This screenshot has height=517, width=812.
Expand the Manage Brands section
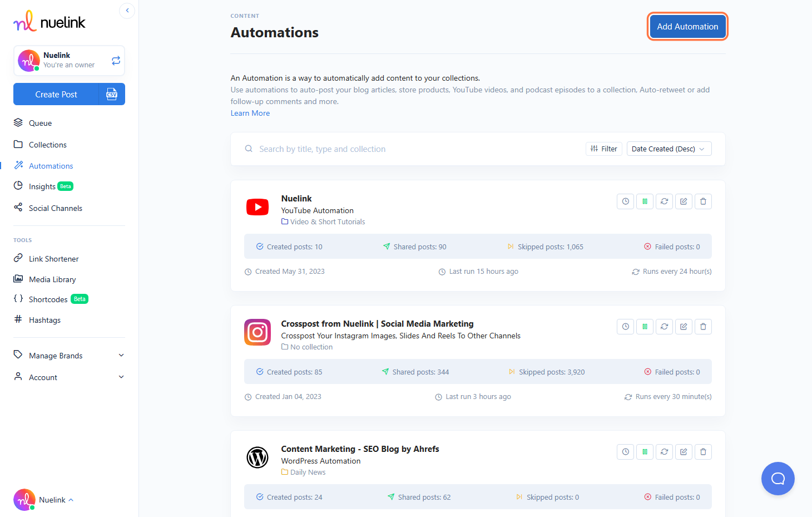click(69, 356)
